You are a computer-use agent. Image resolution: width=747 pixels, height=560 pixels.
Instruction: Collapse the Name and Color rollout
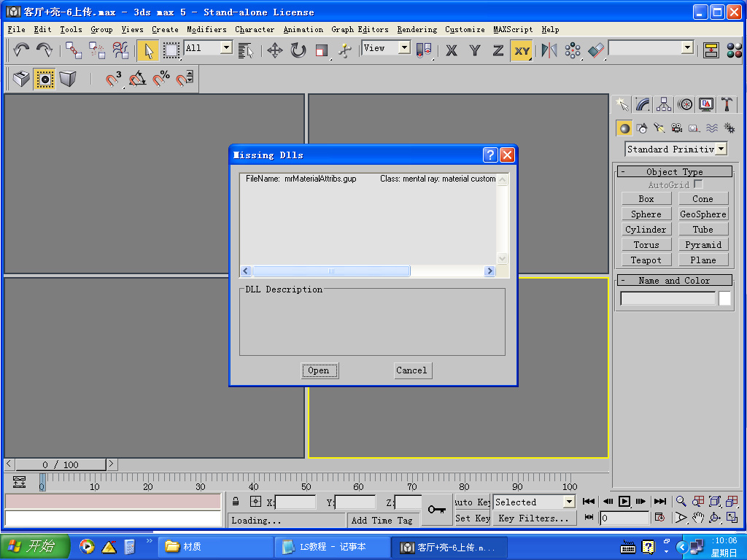[675, 280]
